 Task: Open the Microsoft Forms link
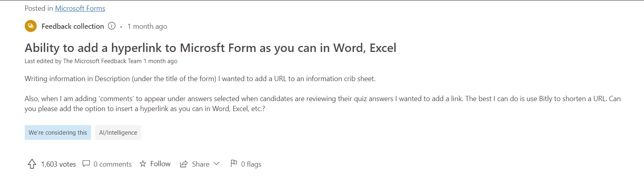(x=80, y=8)
